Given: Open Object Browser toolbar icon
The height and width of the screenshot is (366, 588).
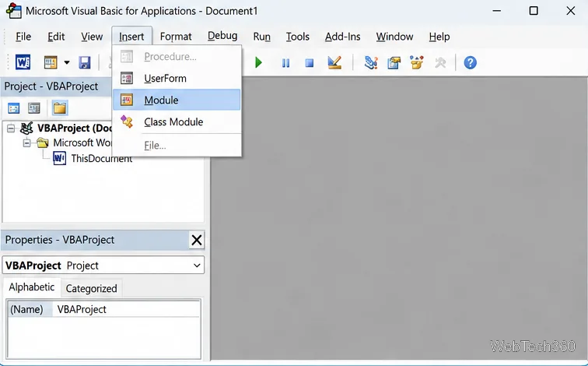Looking at the screenshot, I should pyautogui.click(x=417, y=62).
